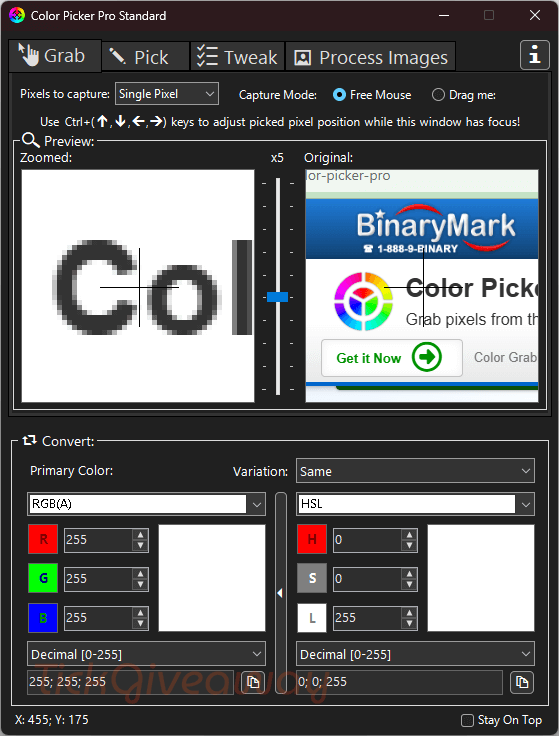
Task: Click the 0; 0; 255 output field
Action: point(399,682)
